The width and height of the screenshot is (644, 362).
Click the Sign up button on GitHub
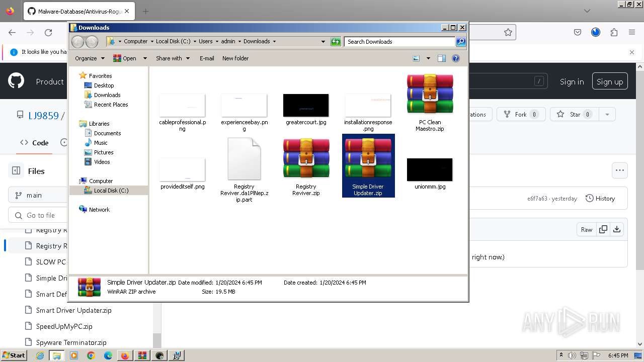610,81
